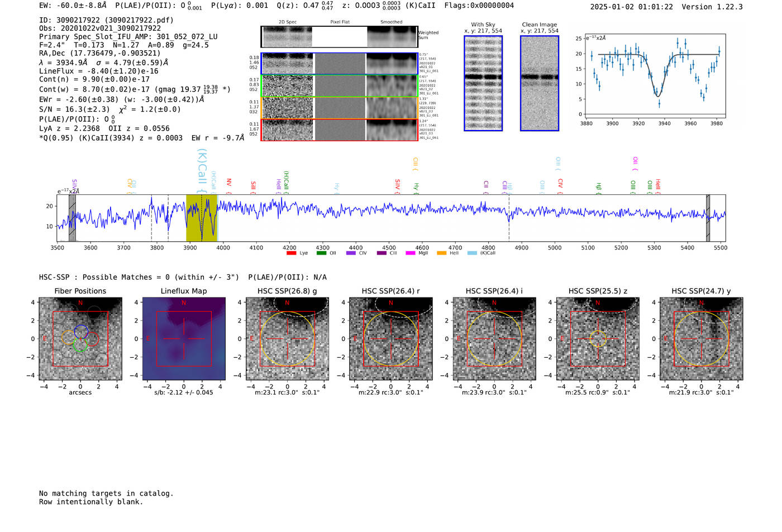Click the timestamp '2025-01-02 01:01:22'

pyautogui.click(x=632, y=7)
